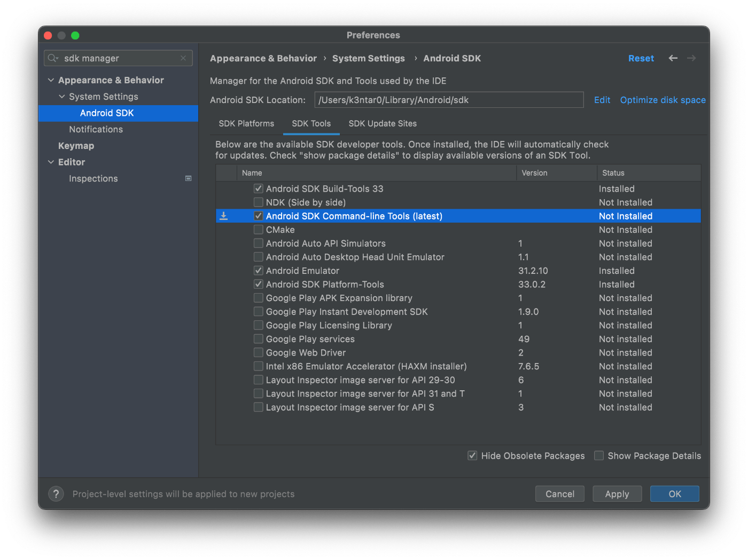The height and width of the screenshot is (560, 748).
Task: Enable the CMake checkbox
Action: (x=259, y=230)
